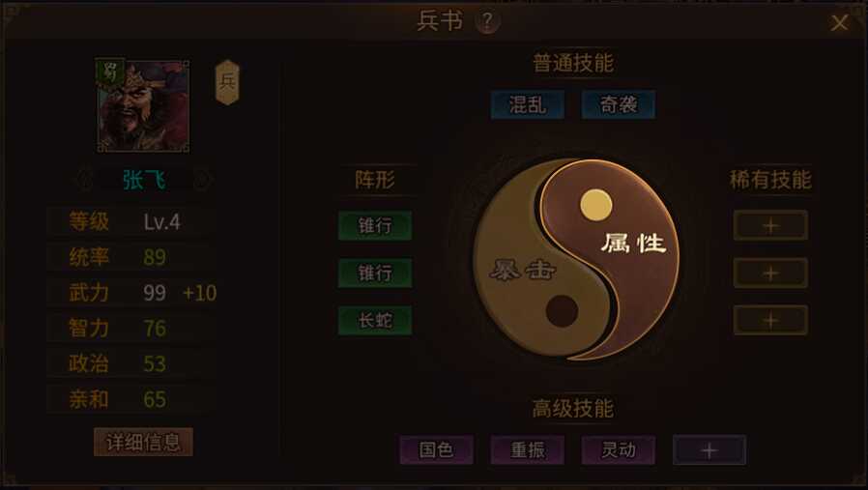Select the 灵动 advanced skill

pos(619,450)
